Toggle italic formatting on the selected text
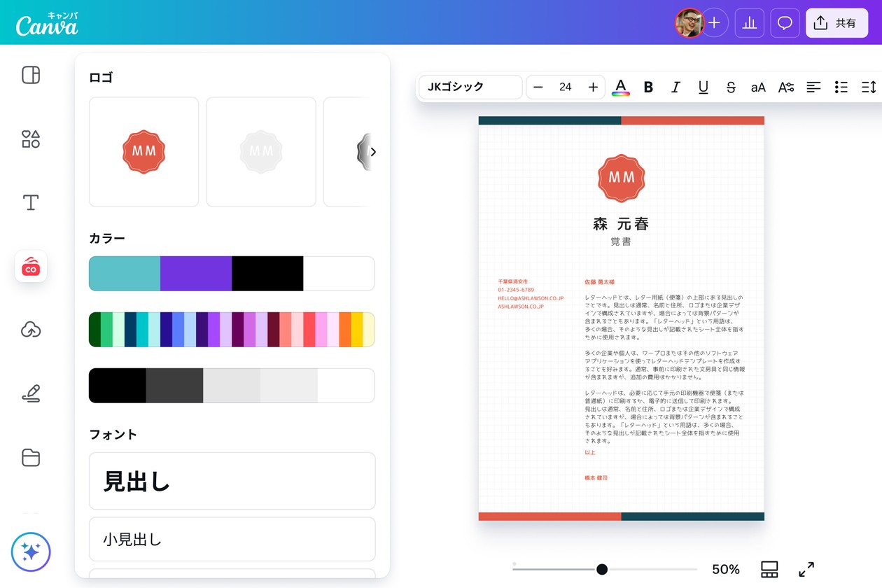Screen dimensions: 882x588 point(675,87)
